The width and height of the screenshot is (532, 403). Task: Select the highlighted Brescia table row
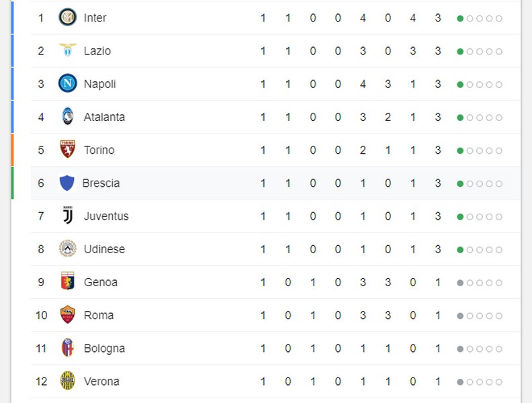tap(275, 183)
